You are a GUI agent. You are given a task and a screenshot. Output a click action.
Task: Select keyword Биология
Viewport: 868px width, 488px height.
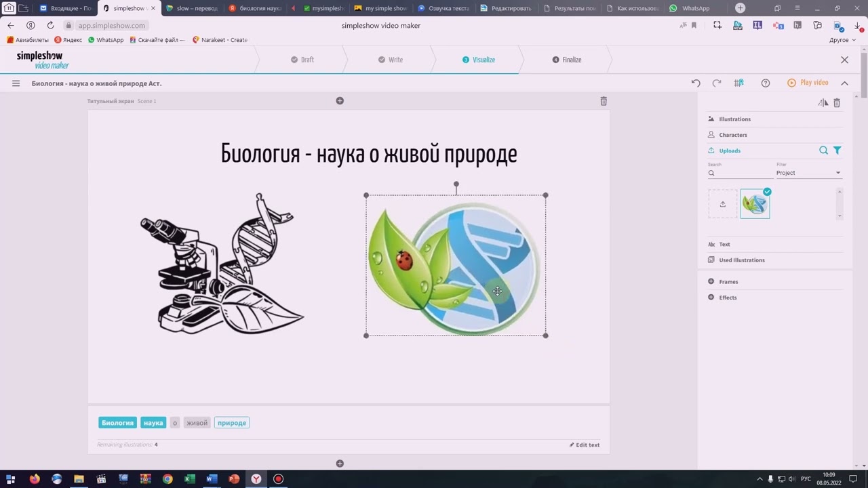pos(117,423)
